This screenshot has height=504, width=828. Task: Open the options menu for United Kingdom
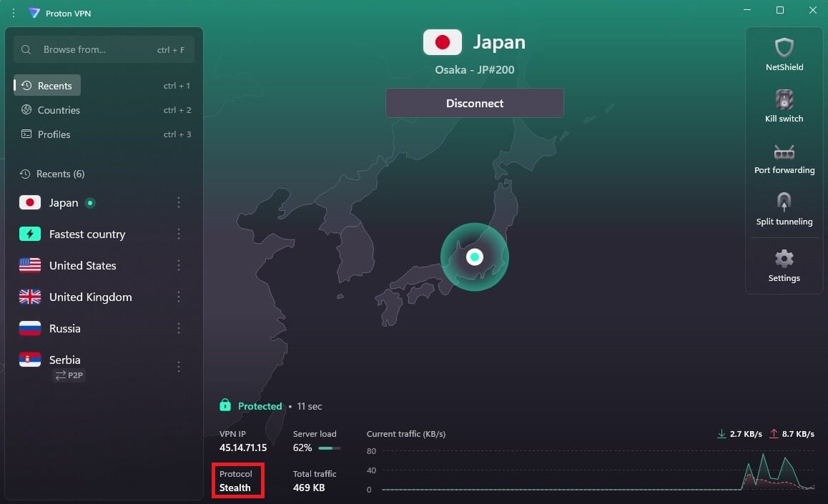179,297
